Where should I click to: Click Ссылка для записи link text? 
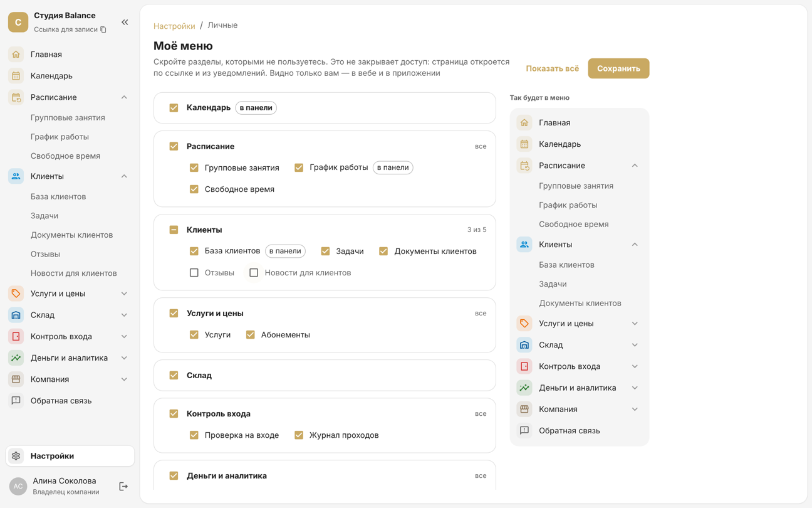[66, 29]
